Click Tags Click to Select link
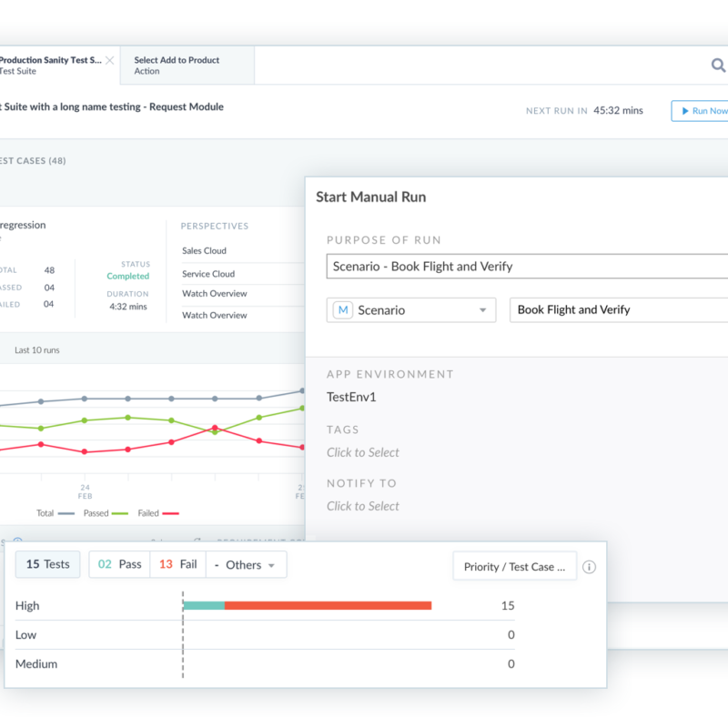Image resolution: width=728 pixels, height=728 pixels. (x=363, y=452)
